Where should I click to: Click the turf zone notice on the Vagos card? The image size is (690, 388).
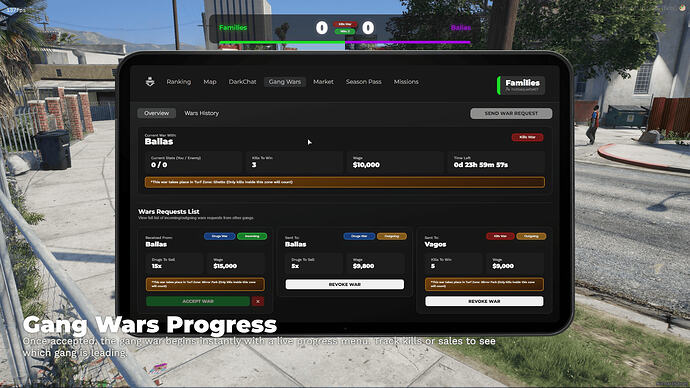[x=484, y=284]
